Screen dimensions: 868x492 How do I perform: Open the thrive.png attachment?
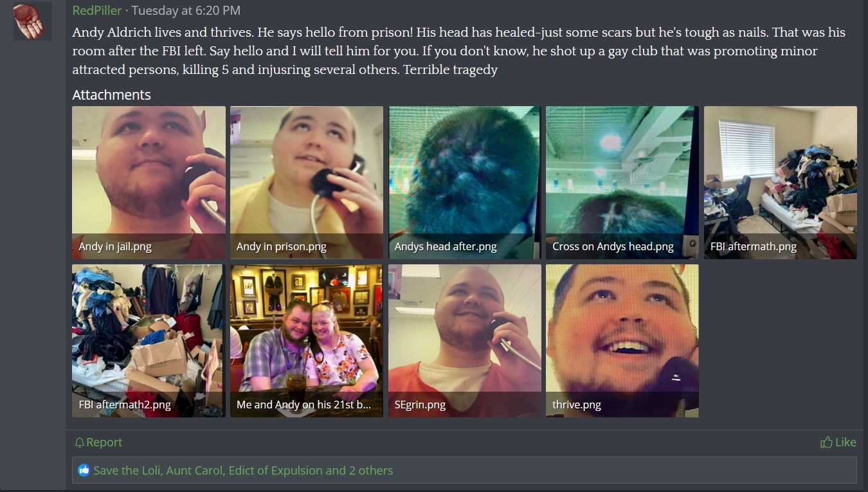click(x=622, y=341)
